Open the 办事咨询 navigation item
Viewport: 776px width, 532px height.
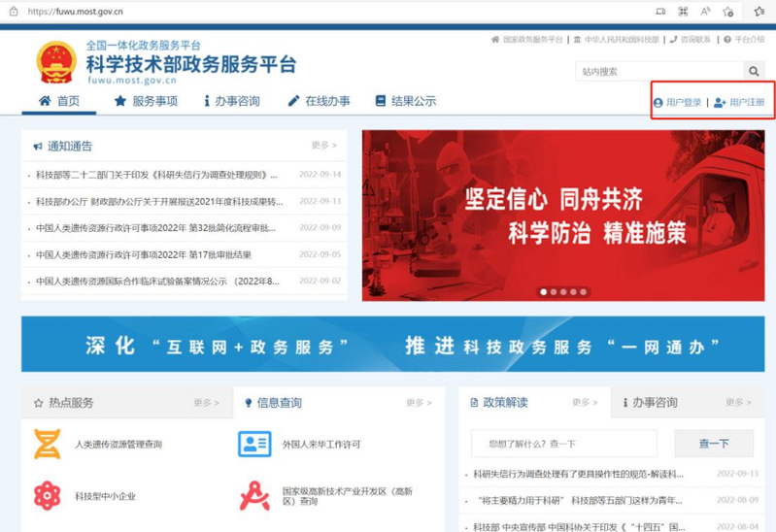click(x=231, y=101)
